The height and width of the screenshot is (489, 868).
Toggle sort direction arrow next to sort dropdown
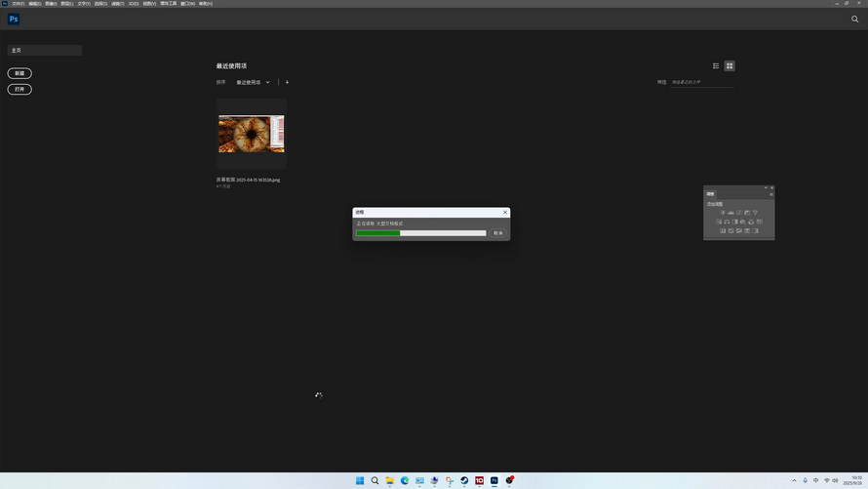(x=287, y=82)
